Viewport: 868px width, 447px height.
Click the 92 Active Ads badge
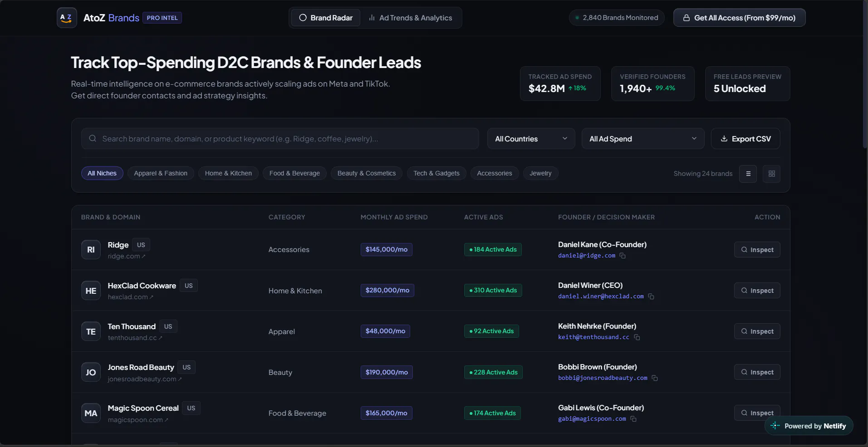point(491,331)
